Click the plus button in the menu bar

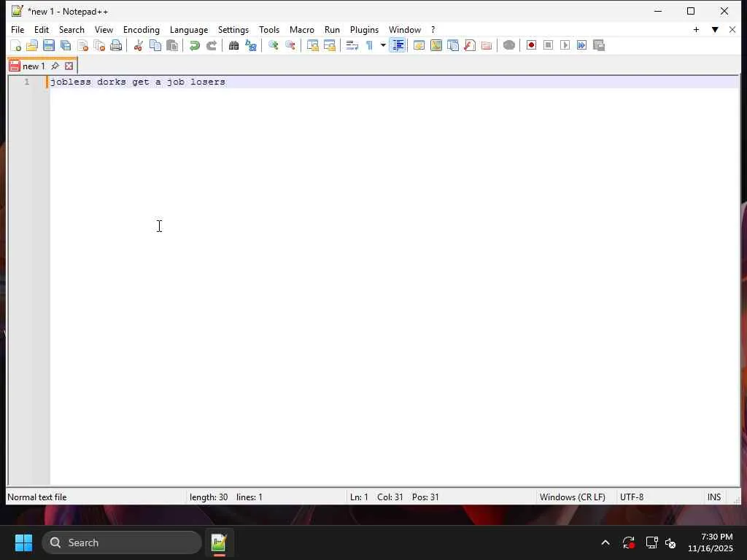[696, 29]
